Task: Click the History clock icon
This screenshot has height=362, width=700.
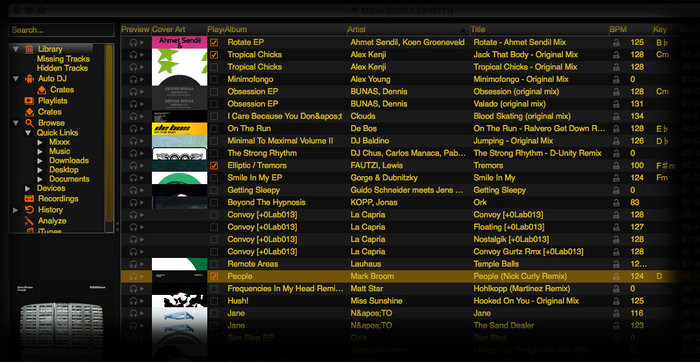Action: [29, 210]
